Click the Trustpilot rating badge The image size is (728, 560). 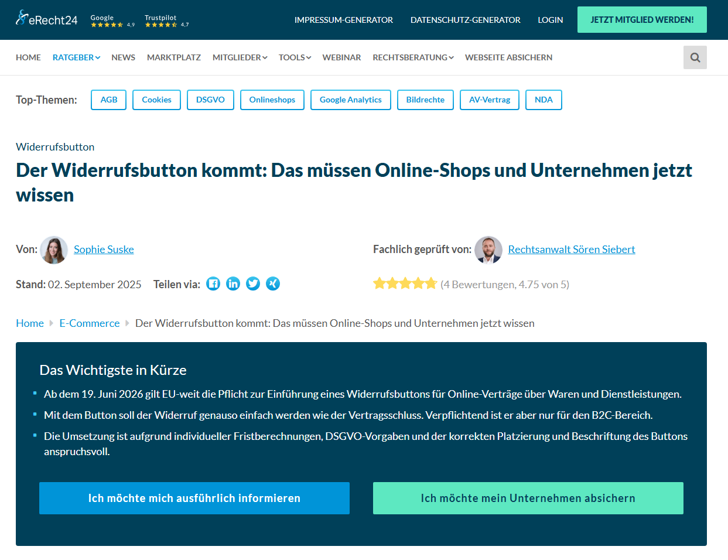166,21
